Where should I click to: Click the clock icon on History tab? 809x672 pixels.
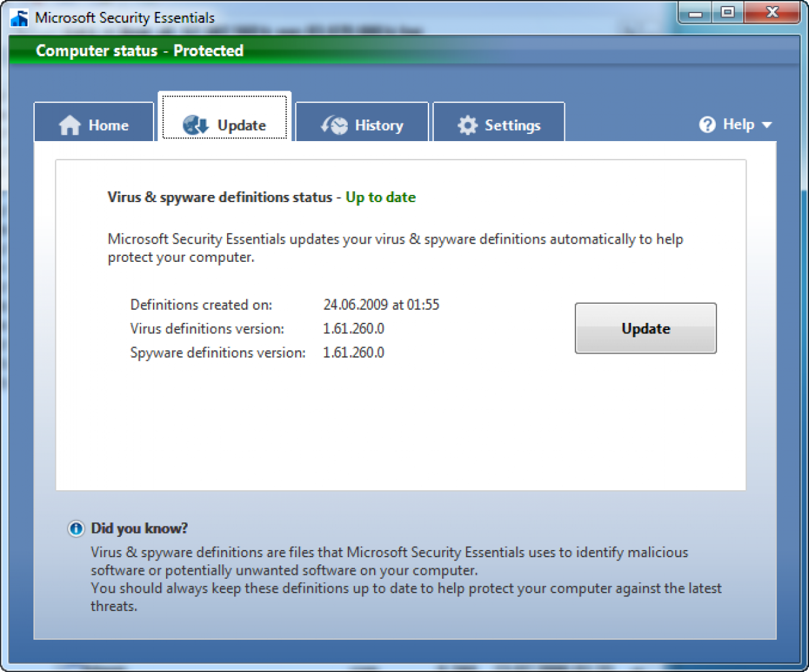coord(335,125)
